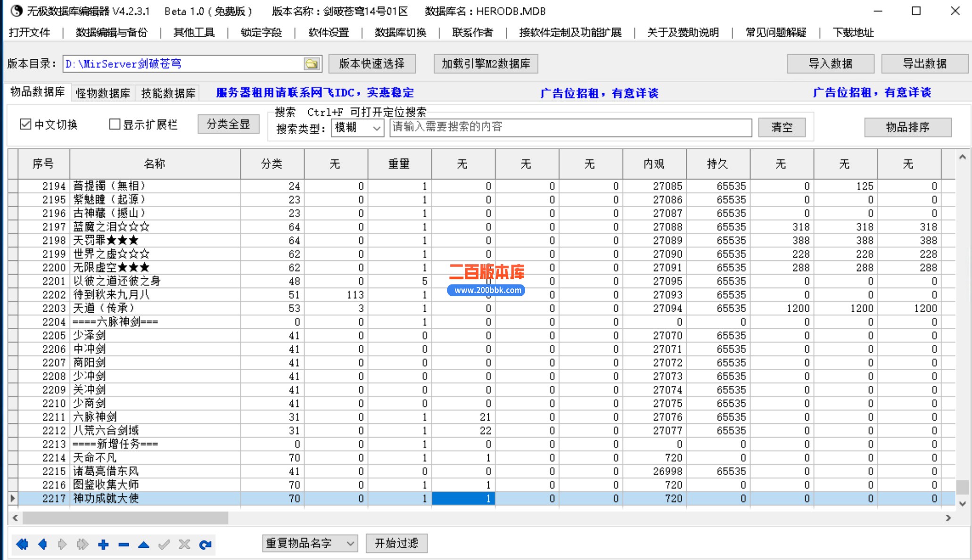Image resolution: width=972 pixels, height=560 pixels.
Task: Click the 加载引擎M2数据库 button
Action: [486, 64]
